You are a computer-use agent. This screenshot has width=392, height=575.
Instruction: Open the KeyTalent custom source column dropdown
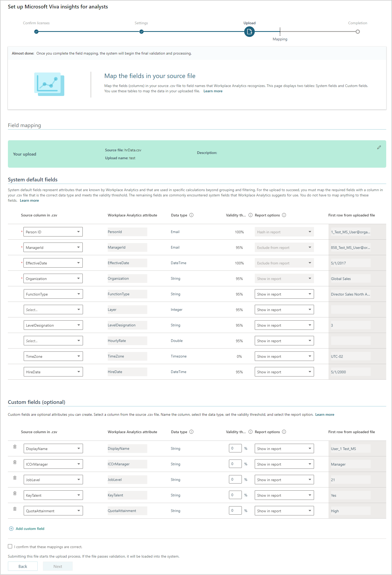[53, 495]
